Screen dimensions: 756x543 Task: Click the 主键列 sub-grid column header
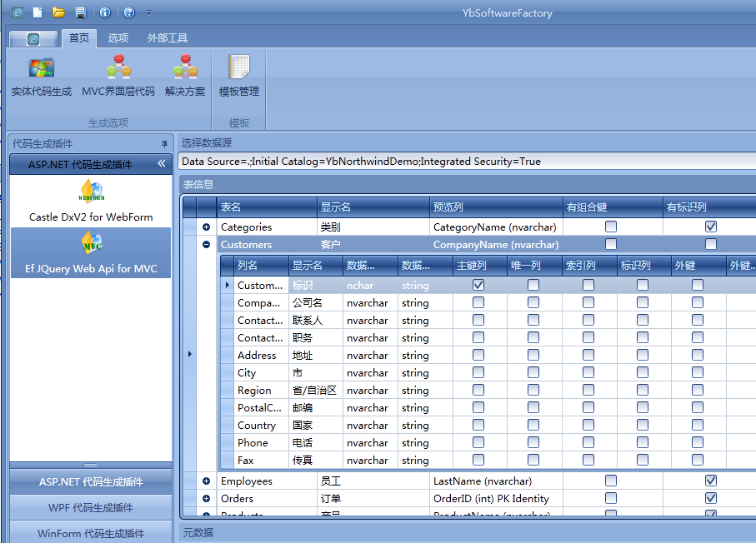[480, 266]
